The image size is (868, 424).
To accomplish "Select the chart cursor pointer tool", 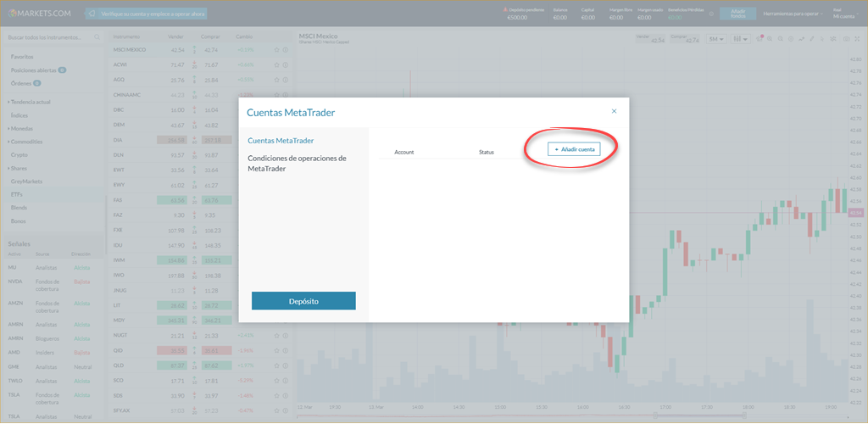I will coord(822,39).
